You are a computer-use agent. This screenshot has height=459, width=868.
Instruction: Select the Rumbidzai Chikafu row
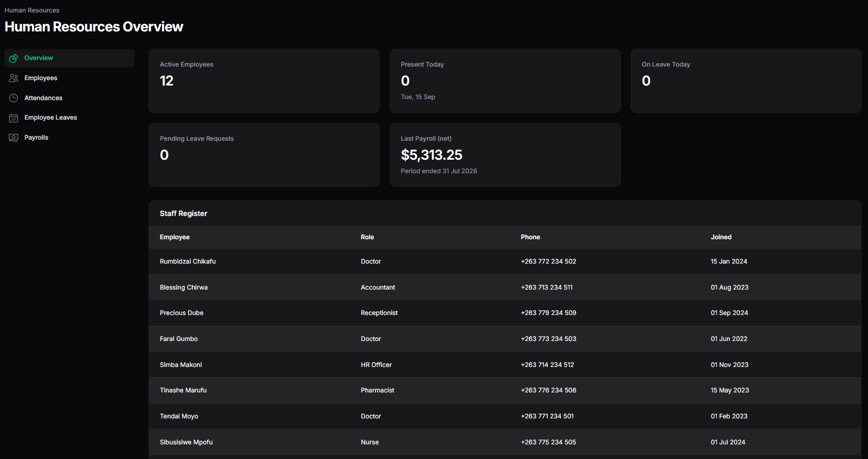[x=505, y=261]
